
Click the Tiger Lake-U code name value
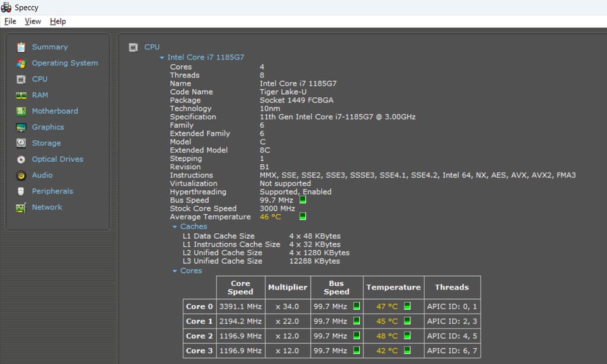(x=283, y=92)
